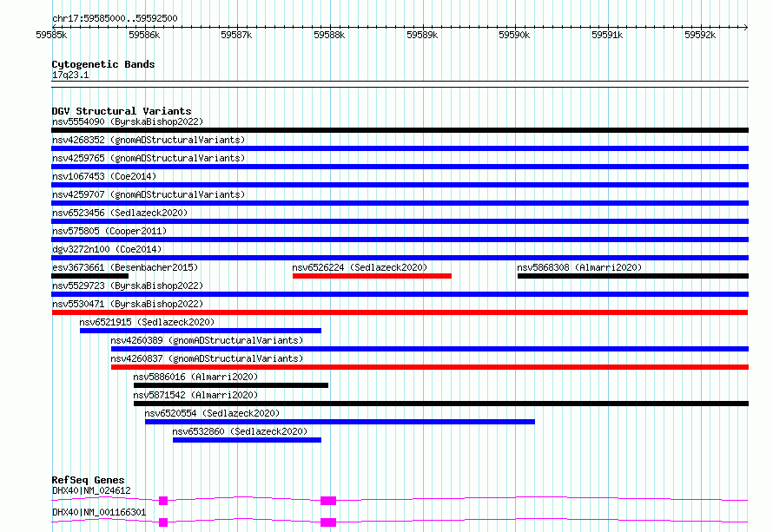
Task: Click the 59592k ruler position
Action: click(700, 35)
